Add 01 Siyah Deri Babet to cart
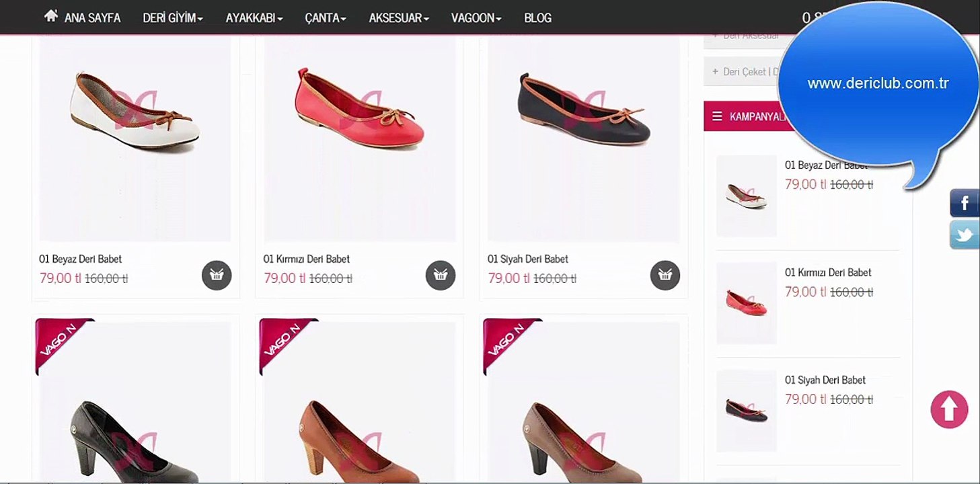 tap(665, 275)
